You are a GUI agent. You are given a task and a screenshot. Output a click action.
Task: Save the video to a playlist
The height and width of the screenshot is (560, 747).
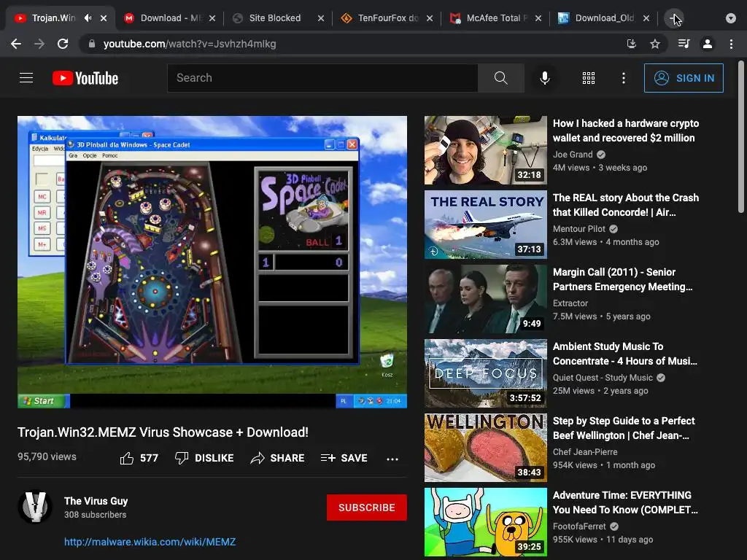[344, 458]
